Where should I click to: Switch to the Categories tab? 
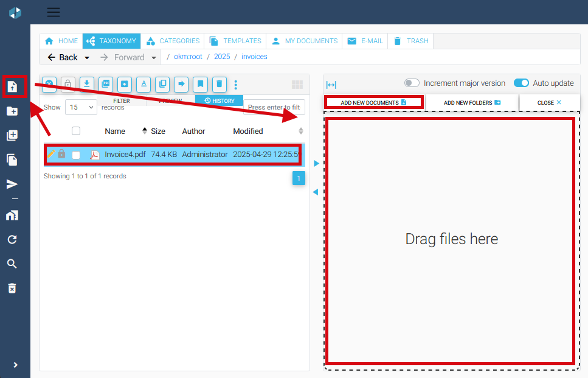point(173,41)
